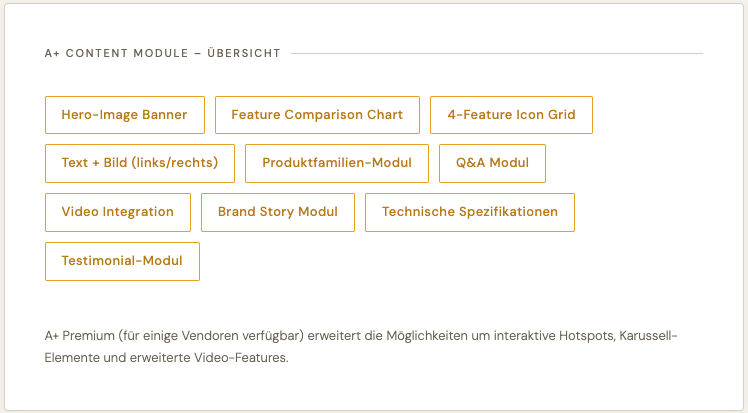Open the Video Integration module
This screenshot has height=413, width=748.
[117, 212]
